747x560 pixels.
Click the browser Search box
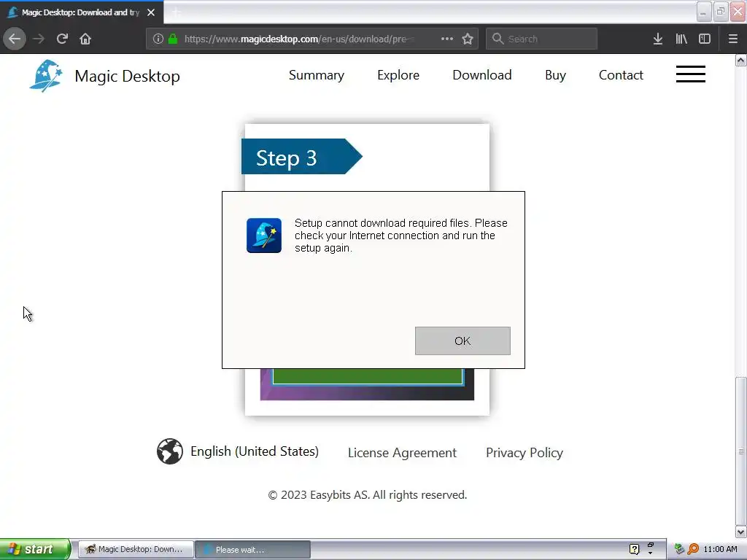click(542, 39)
